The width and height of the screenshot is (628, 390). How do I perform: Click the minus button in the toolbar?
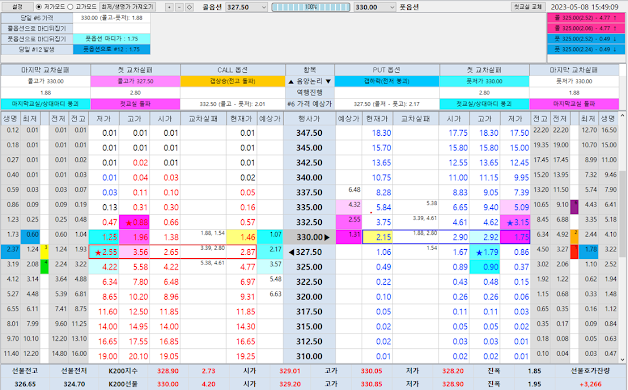coord(179,7)
